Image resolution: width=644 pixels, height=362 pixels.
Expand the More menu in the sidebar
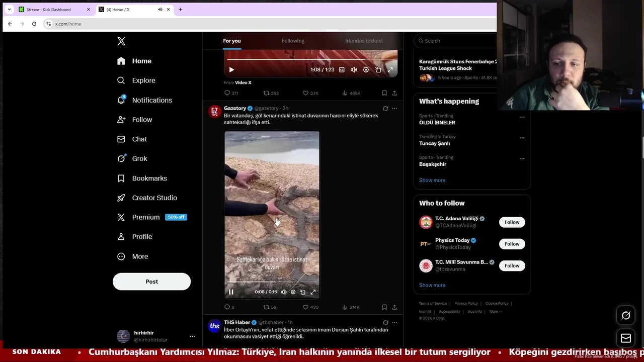(x=132, y=256)
